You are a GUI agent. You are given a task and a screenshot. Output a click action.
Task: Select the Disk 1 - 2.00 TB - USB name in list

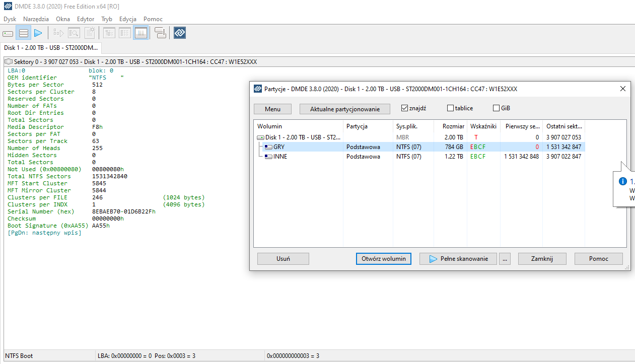(x=303, y=137)
